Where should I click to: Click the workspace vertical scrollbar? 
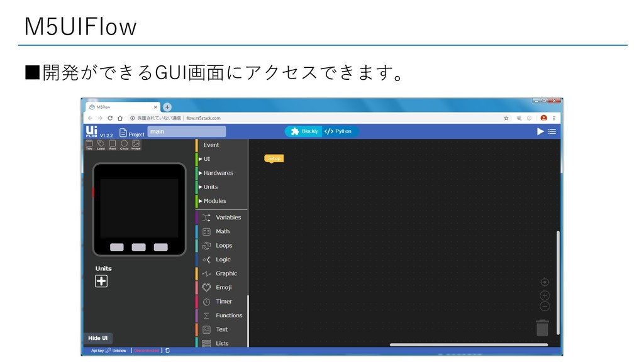pos(558,283)
